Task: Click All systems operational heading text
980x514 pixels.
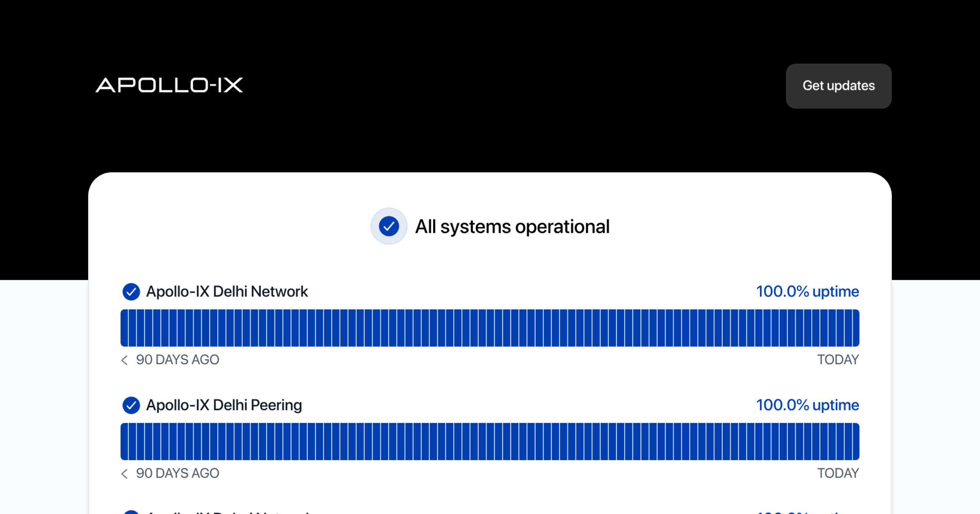Action: (512, 226)
